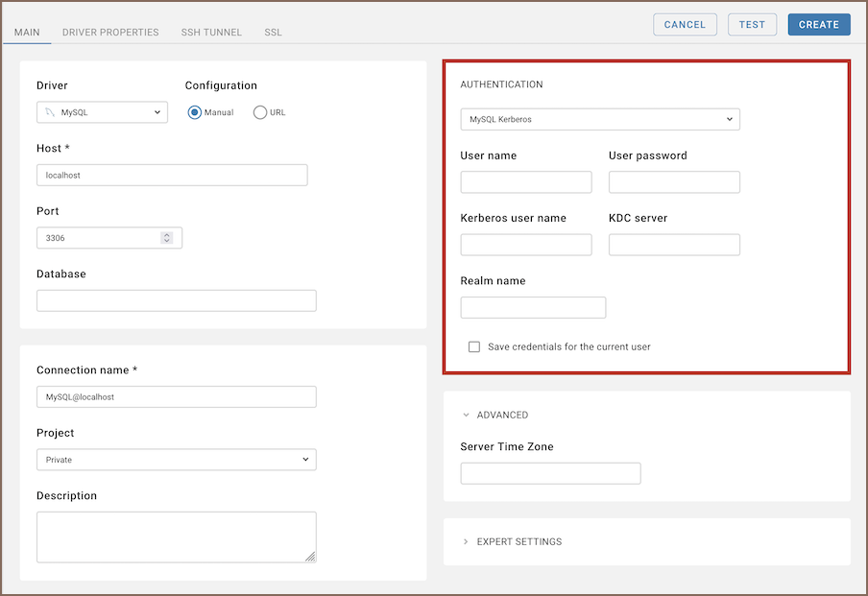
Task: Click the Cancel button
Action: 685,25
